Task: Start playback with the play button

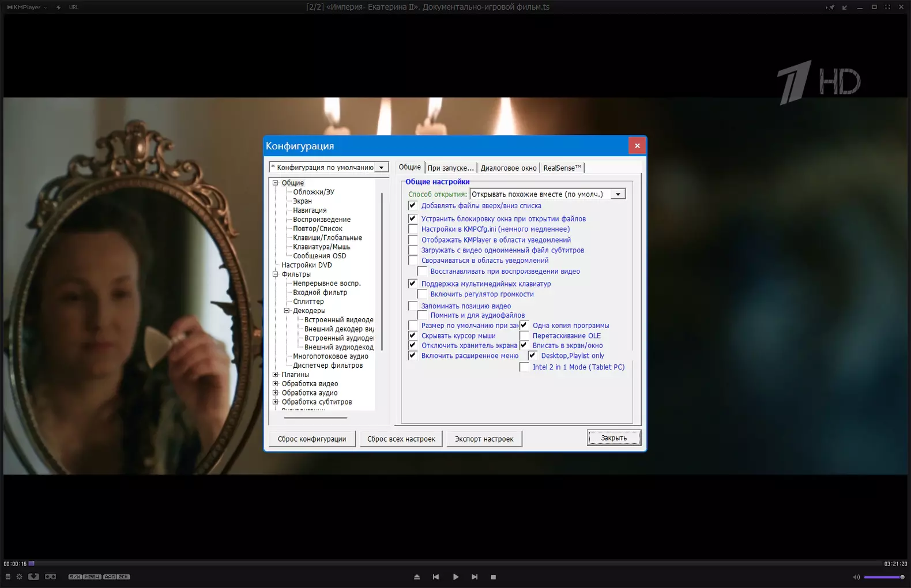Action: 455,576
